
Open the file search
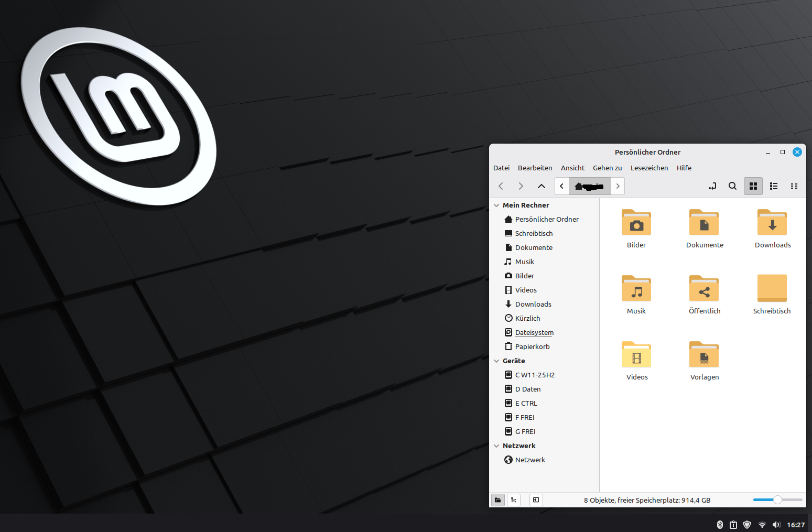[733, 186]
